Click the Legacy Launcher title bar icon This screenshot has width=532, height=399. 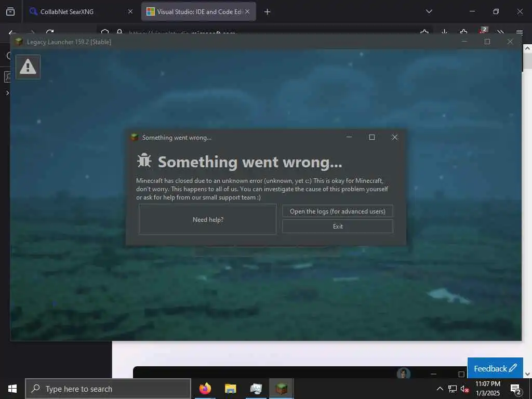[x=19, y=42]
